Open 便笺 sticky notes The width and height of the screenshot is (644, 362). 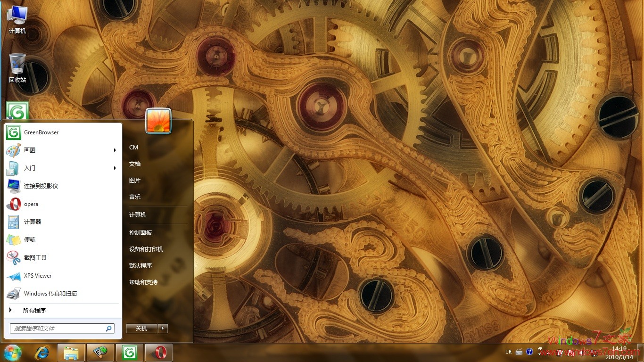pos(30,239)
